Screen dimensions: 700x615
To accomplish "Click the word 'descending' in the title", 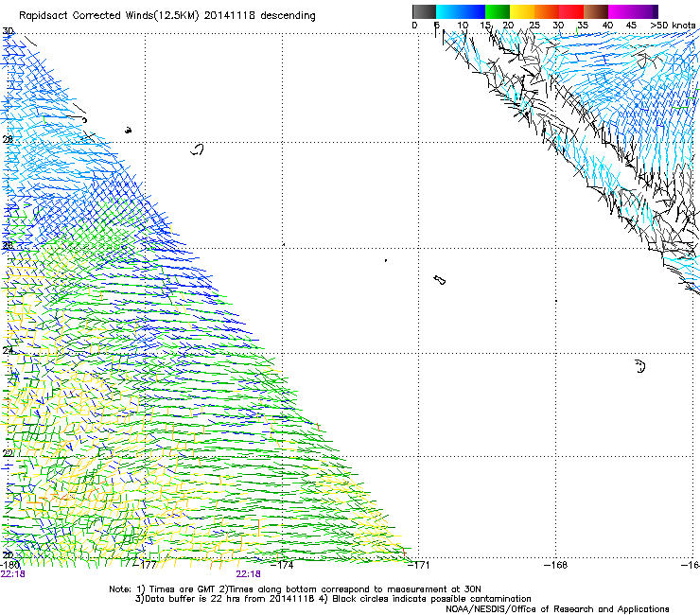I will [288, 16].
